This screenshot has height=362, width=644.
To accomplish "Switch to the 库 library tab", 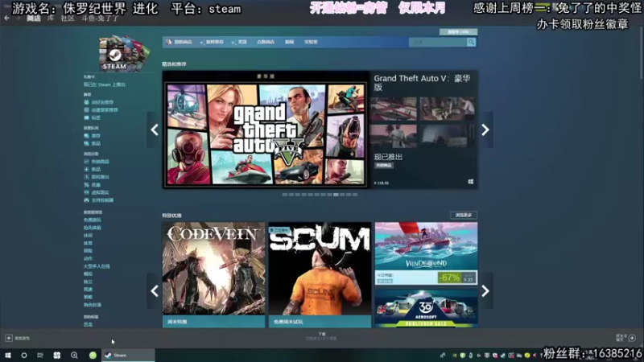I will coord(51,18).
